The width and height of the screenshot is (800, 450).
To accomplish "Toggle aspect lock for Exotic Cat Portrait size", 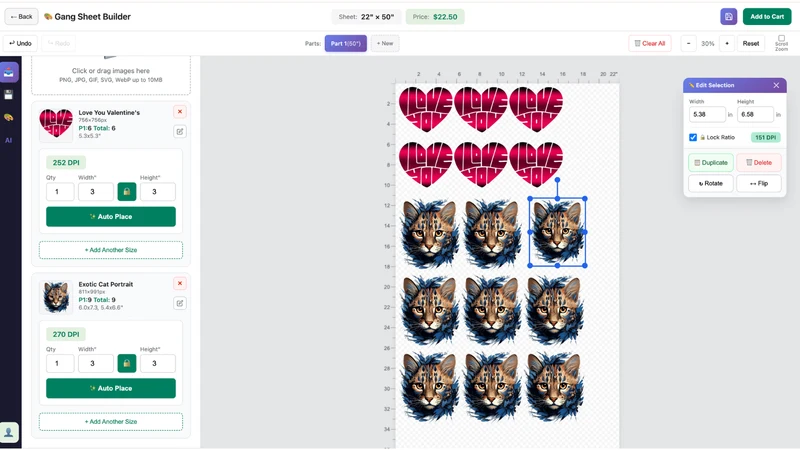I will [127, 363].
